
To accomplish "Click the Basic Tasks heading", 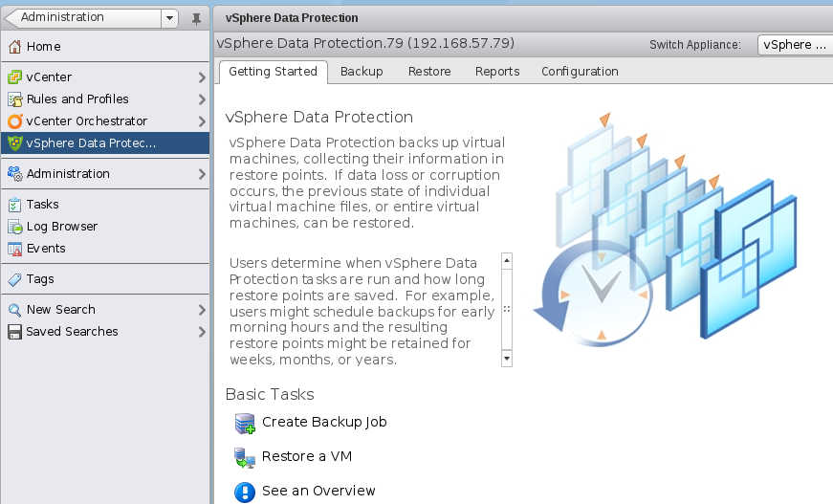I will click(x=270, y=395).
